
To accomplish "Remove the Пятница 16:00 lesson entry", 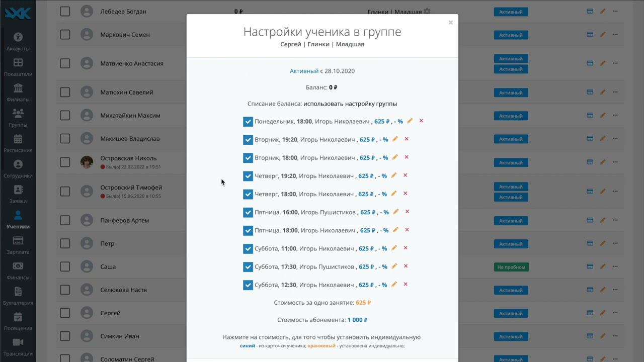I will [x=407, y=211].
